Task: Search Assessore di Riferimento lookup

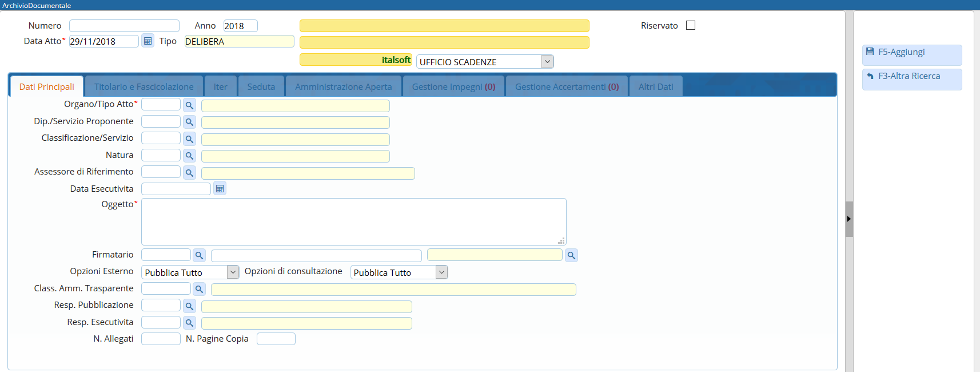Action: point(189,172)
